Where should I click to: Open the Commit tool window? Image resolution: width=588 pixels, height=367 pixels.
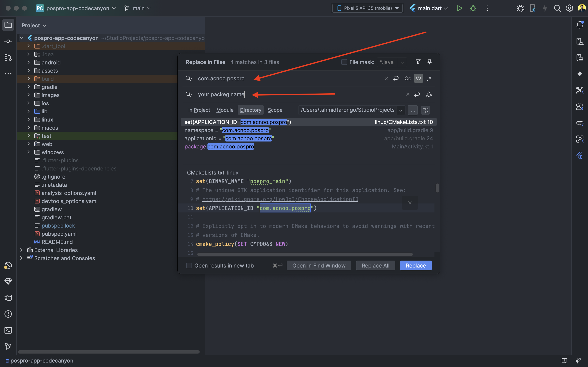point(8,41)
